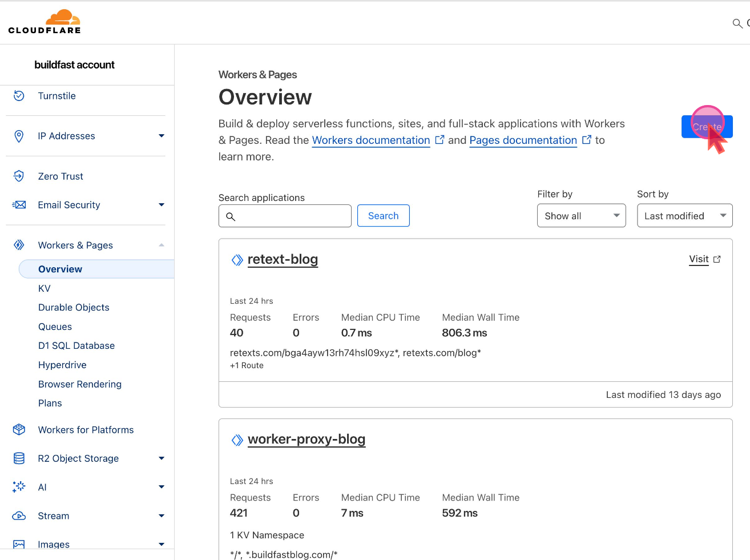Click the Email Security envelope icon

pyautogui.click(x=19, y=205)
